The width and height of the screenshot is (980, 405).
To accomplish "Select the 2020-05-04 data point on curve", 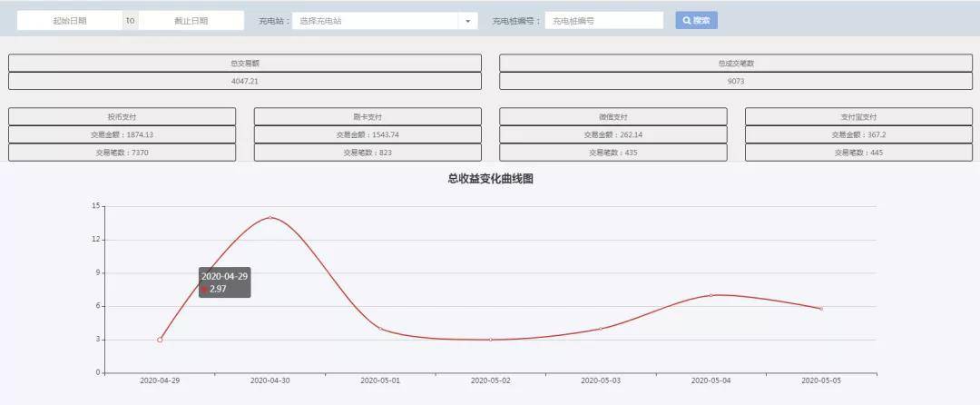I will coord(710,295).
